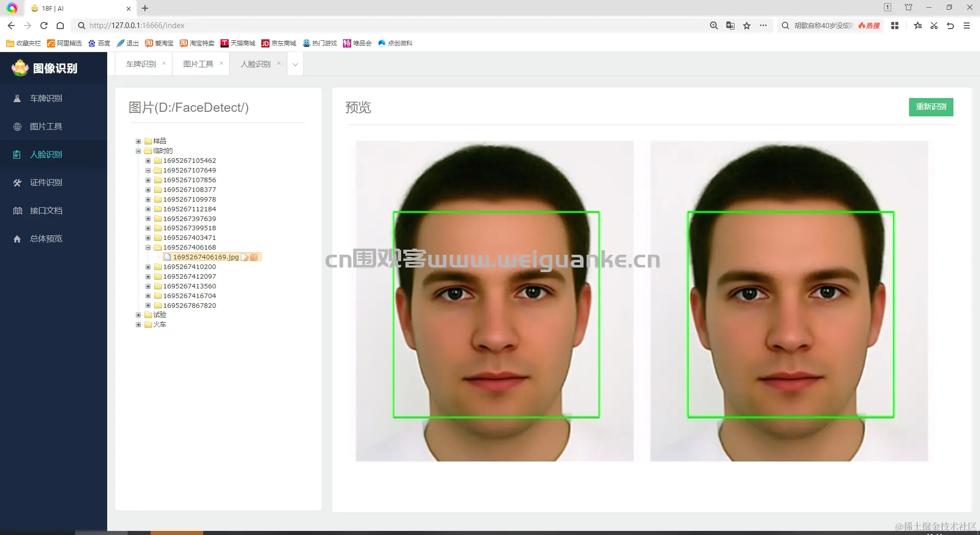980x535 pixels.
Task: Open the browser hamburger menu
Action: (967, 26)
